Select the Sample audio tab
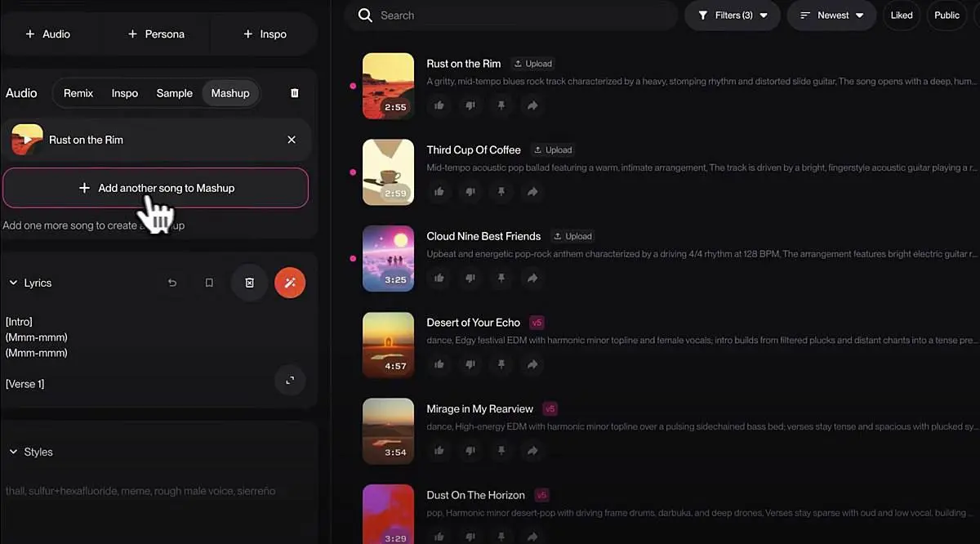980x544 pixels. (x=174, y=93)
